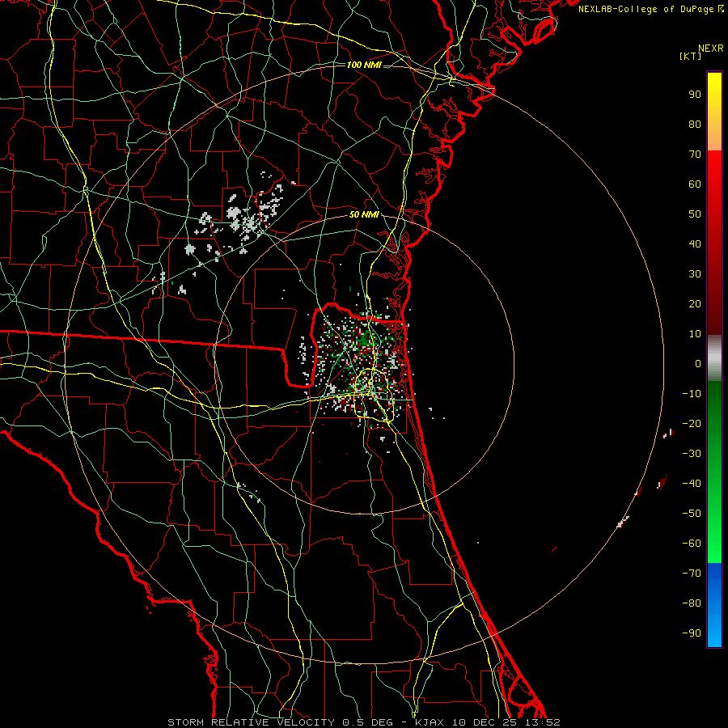Screen dimensions: 728x728
Task: Click the blue bottom segment of velocity color bar
Action: pyautogui.click(x=714, y=604)
